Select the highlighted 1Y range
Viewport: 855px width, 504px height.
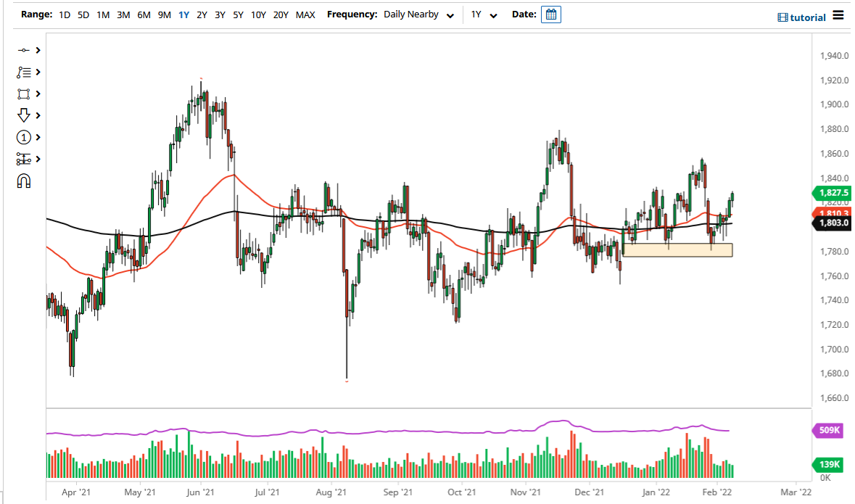click(183, 15)
